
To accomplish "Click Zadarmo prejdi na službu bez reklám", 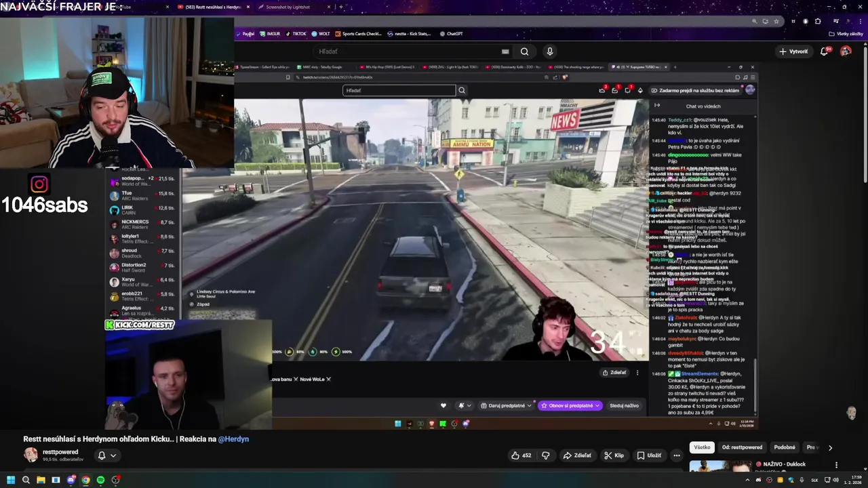I will (695, 90).
